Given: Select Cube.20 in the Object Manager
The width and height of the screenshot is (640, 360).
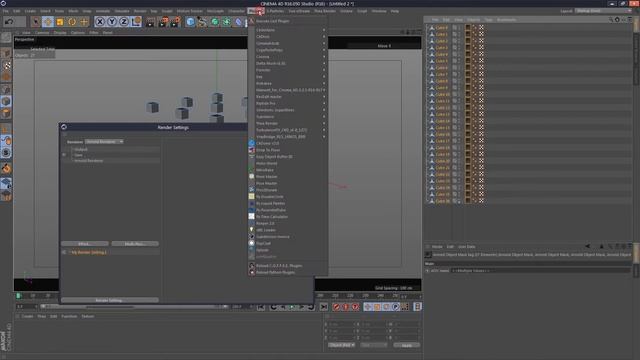Looking at the screenshot, I should click(442, 161).
